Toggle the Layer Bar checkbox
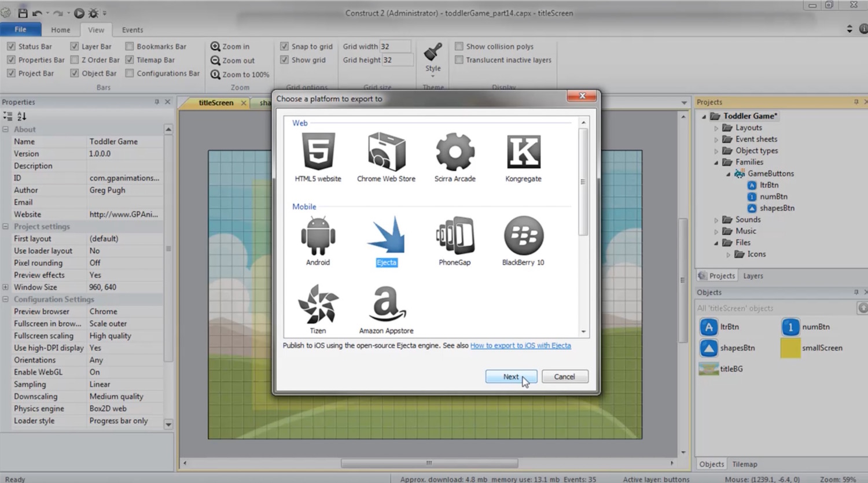 tap(74, 46)
